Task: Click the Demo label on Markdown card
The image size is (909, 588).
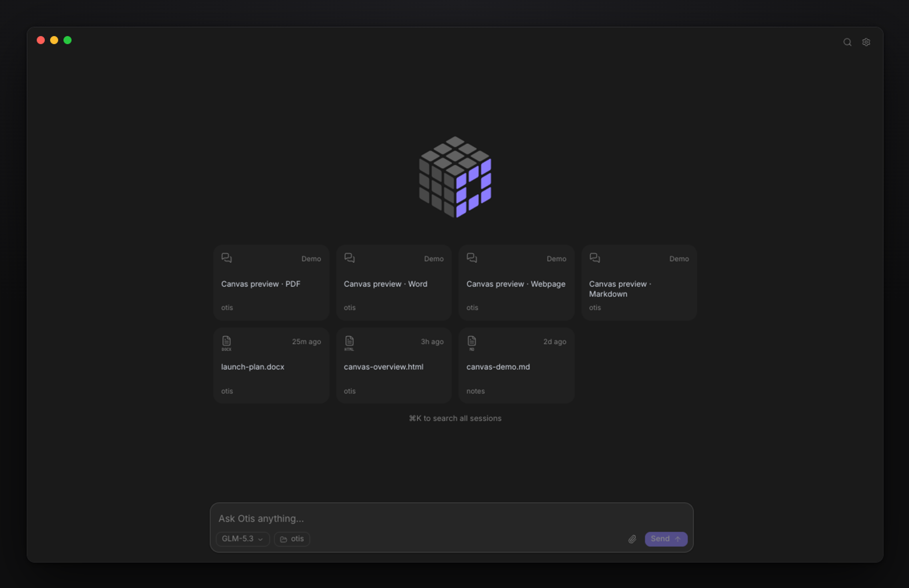Action: click(x=679, y=259)
